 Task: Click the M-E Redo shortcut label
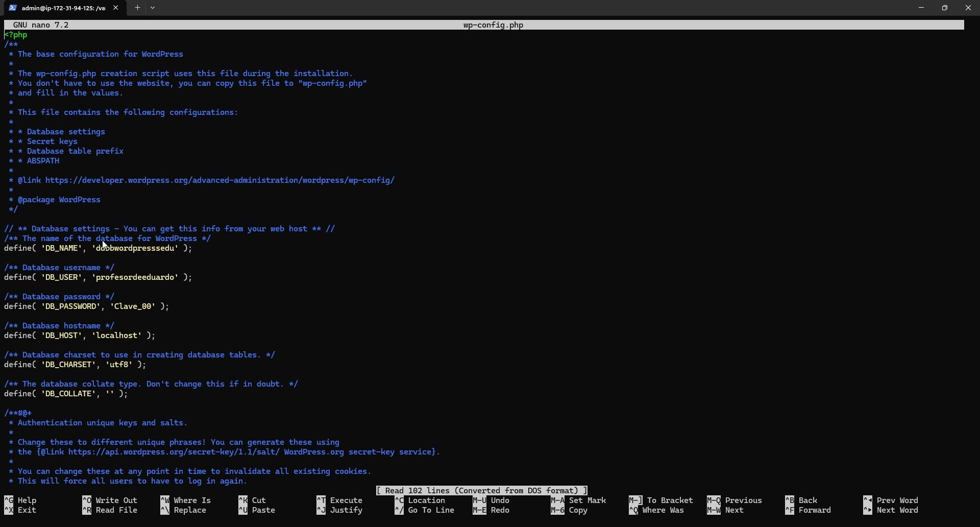pyautogui.click(x=491, y=510)
